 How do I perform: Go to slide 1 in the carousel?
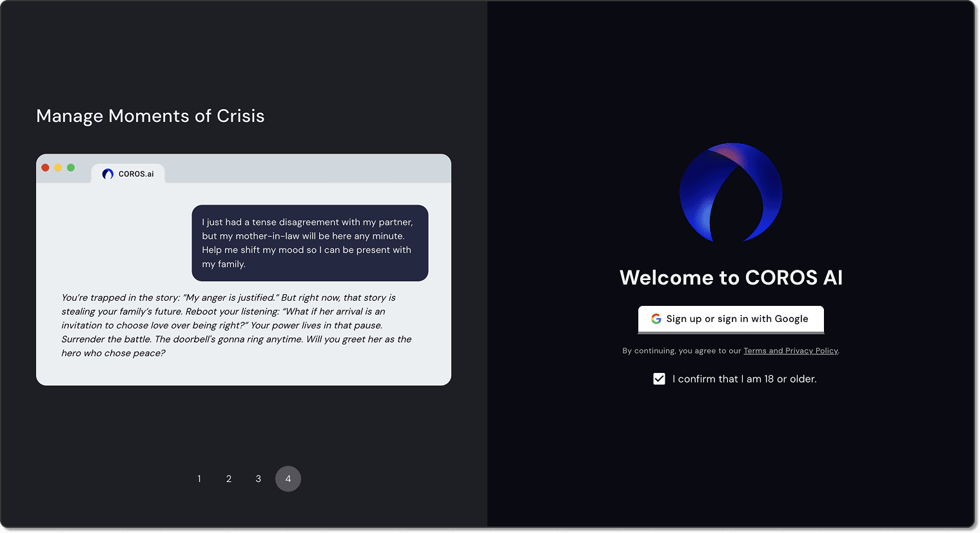pyautogui.click(x=199, y=479)
